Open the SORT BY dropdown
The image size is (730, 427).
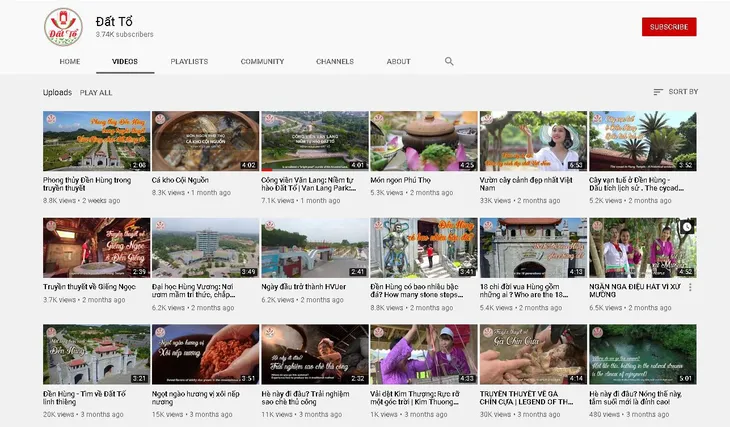tap(676, 92)
